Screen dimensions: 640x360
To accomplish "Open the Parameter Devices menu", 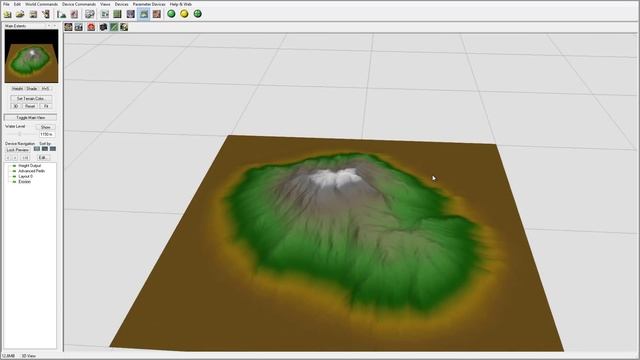I will point(149,4).
